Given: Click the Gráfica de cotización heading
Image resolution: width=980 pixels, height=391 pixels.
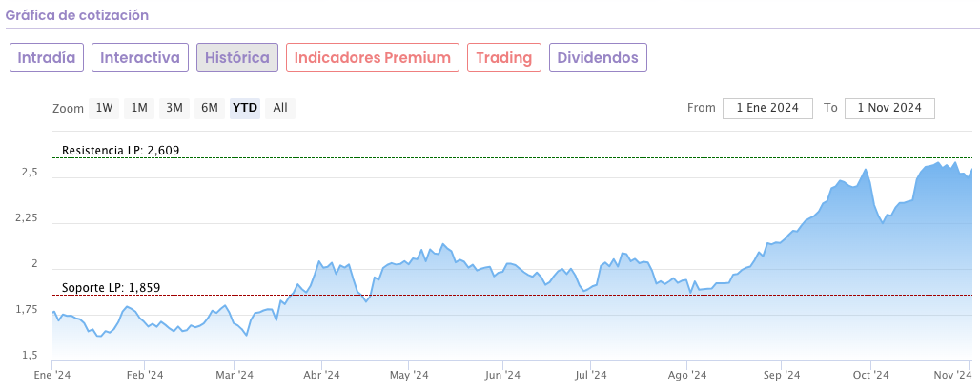Looking at the screenshot, I should click(x=77, y=16).
